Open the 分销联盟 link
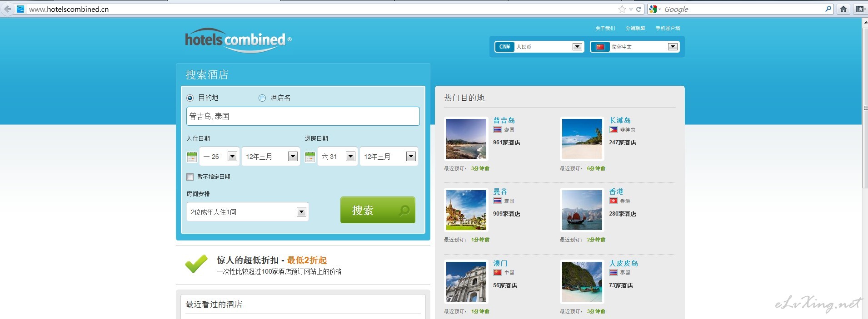Image resolution: width=868 pixels, height=319 pixels. pyautogui.click(x=635, y=28)
